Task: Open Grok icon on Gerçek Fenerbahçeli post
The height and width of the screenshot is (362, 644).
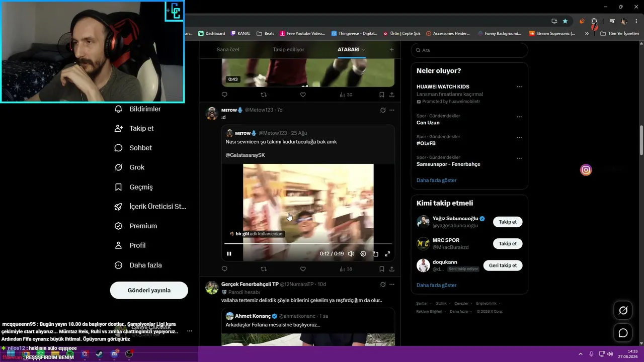Action: (383, 285)
